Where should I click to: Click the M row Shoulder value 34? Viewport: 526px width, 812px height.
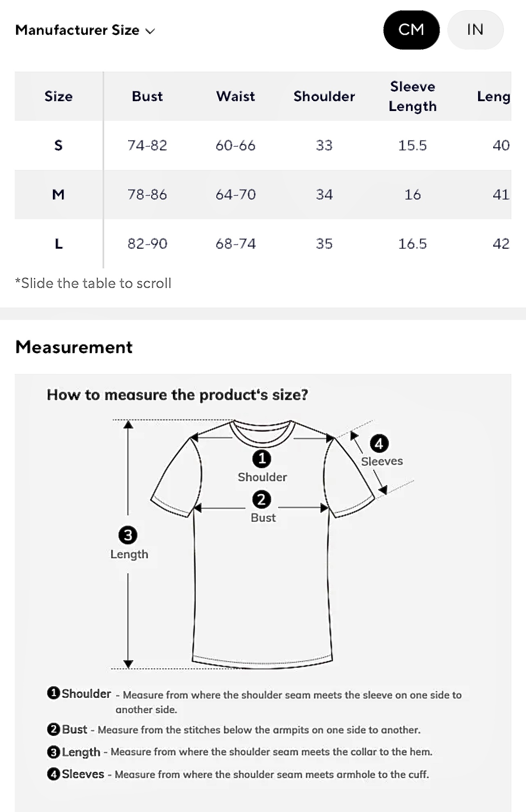click(324, 195)
